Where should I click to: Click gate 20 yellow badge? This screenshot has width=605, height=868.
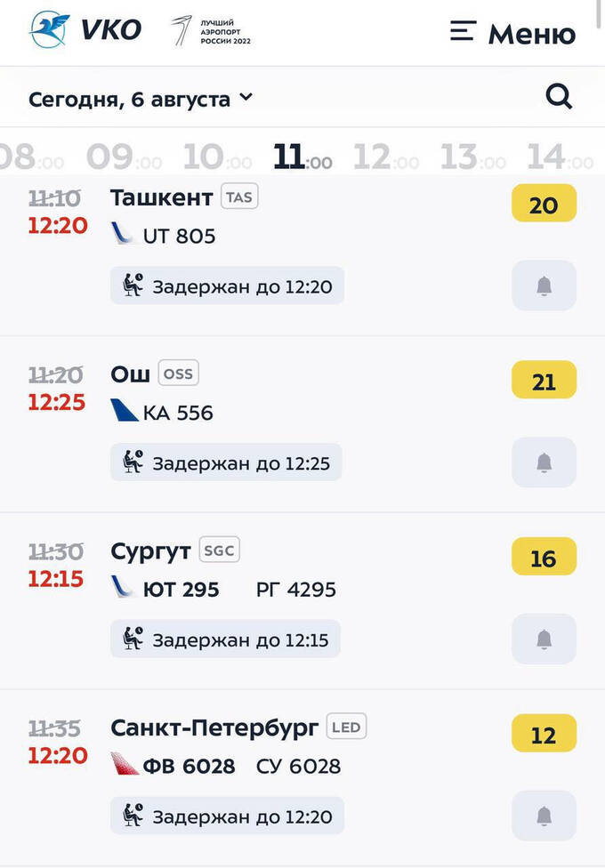(x=544, y=205)
